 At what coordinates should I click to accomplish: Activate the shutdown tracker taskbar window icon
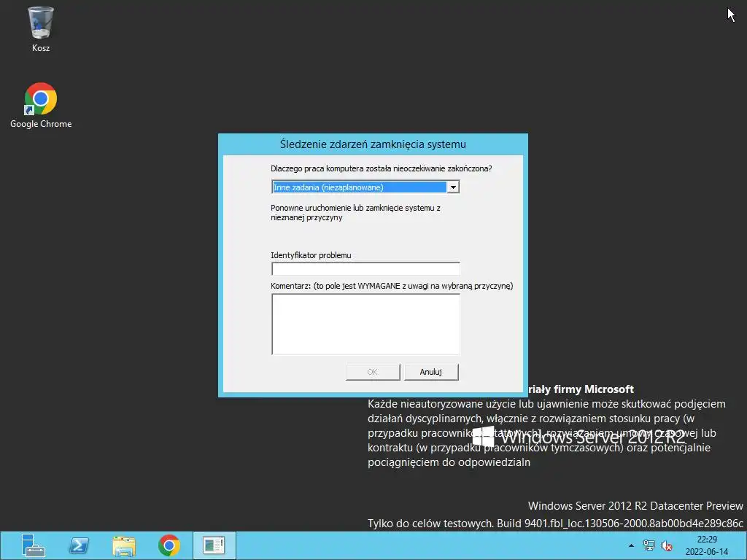click(214, 545)
